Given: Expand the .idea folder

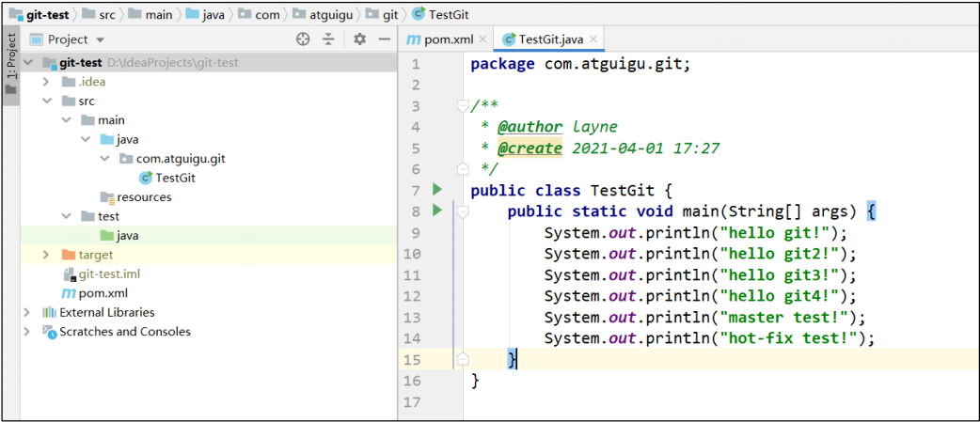Looking at the screenshot, I should 47,82.
